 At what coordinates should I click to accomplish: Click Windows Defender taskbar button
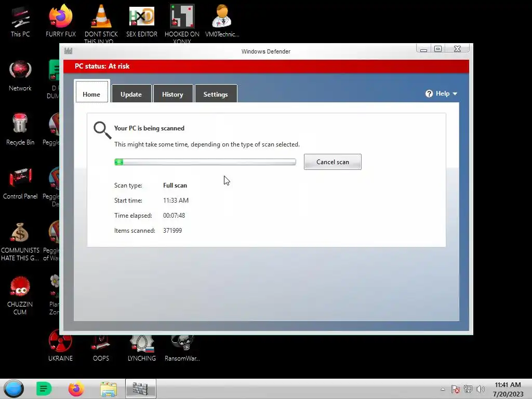click(x=140, y=389)
